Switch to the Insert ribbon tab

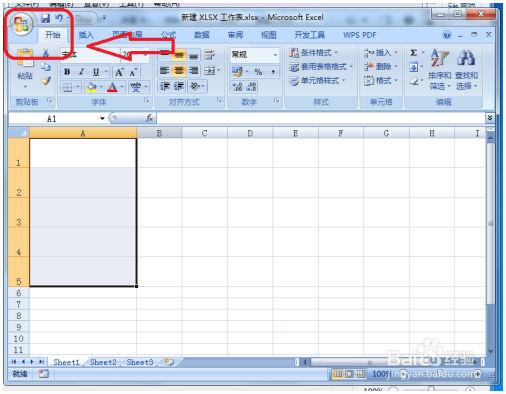click(x=86, y=35)
